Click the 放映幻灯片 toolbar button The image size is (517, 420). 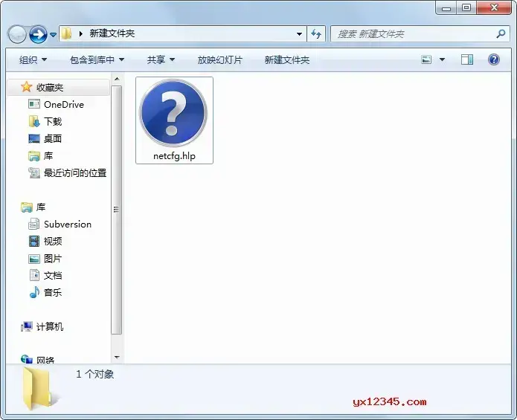220,60
